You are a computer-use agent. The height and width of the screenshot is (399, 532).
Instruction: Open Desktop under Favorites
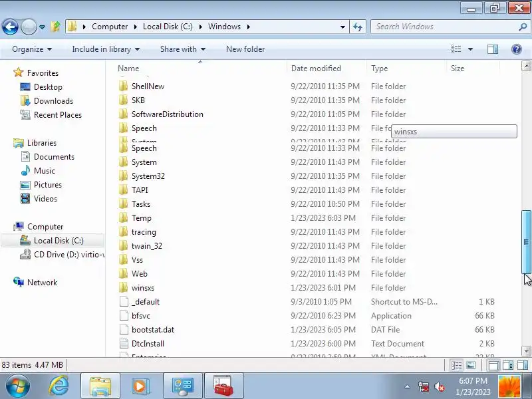point(48,87)
